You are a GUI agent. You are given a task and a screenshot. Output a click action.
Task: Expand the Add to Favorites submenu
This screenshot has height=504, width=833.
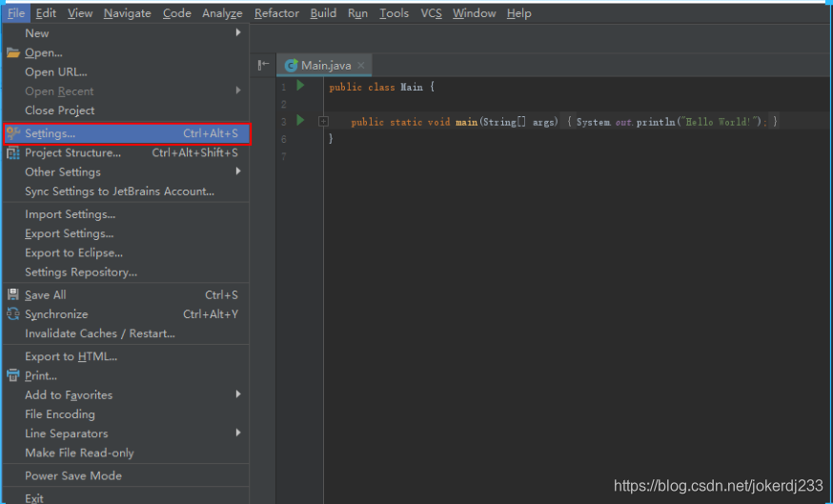tap(126, 395)
